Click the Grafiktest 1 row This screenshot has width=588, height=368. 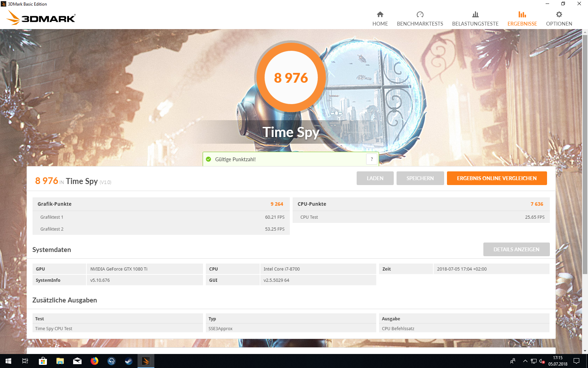coord(161,217)
